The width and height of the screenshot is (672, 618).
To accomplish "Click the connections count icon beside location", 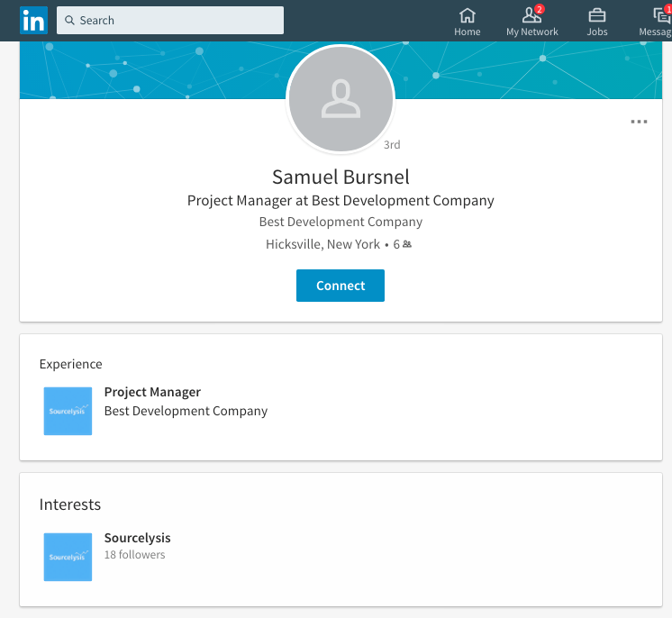I will coord(407,244).
